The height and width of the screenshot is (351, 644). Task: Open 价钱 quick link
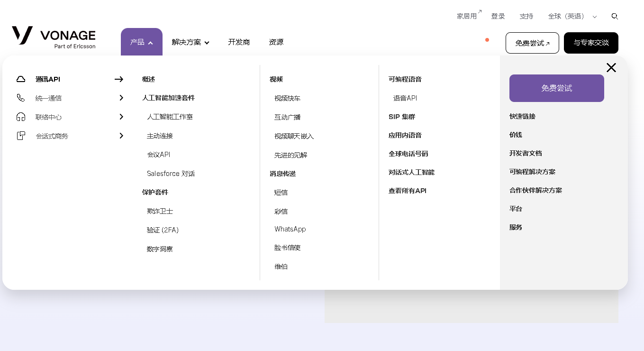(x=516, y=135)
